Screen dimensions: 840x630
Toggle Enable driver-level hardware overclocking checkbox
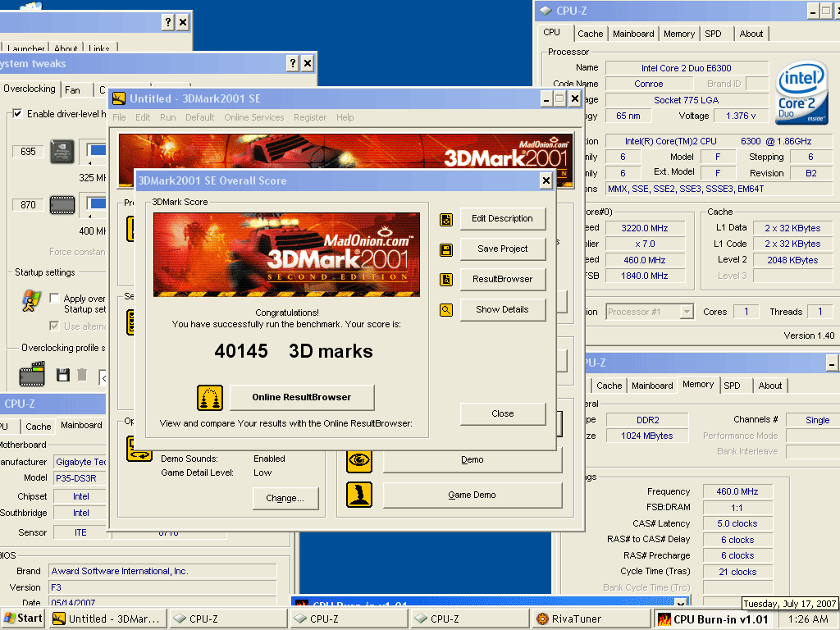click(x=18, y=113)
